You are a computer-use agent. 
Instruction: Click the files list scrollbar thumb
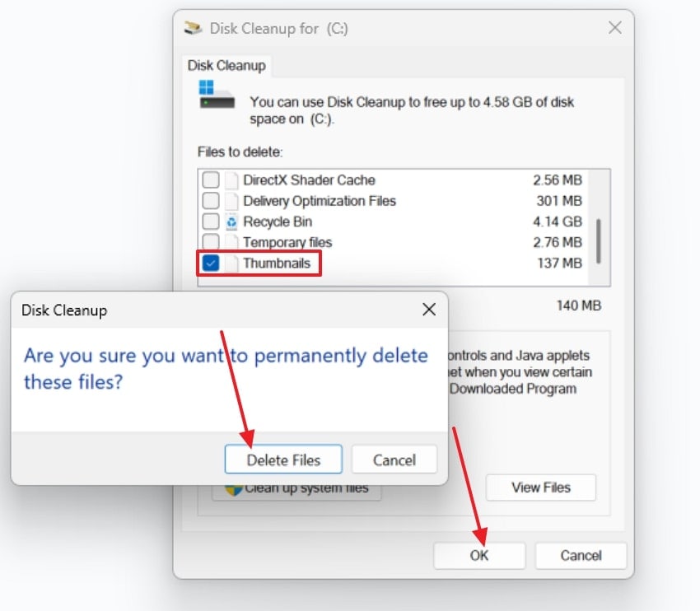tap(599, 241)
